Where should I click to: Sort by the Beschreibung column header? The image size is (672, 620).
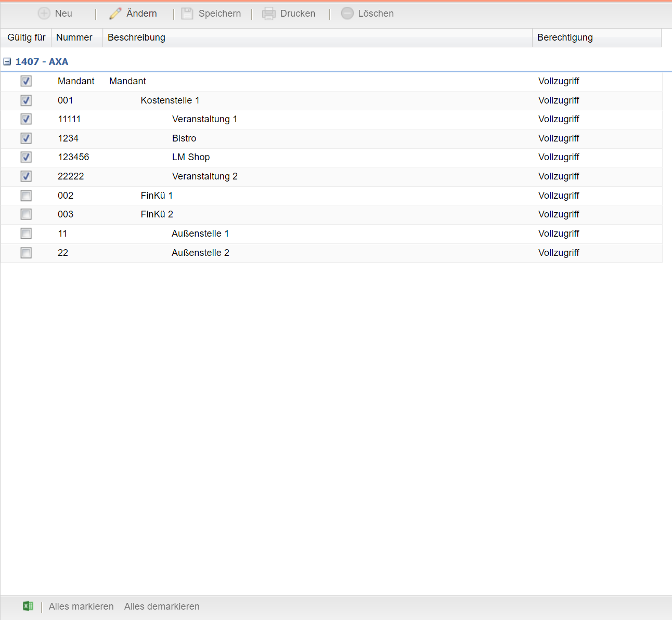click(x=136, y=37)
